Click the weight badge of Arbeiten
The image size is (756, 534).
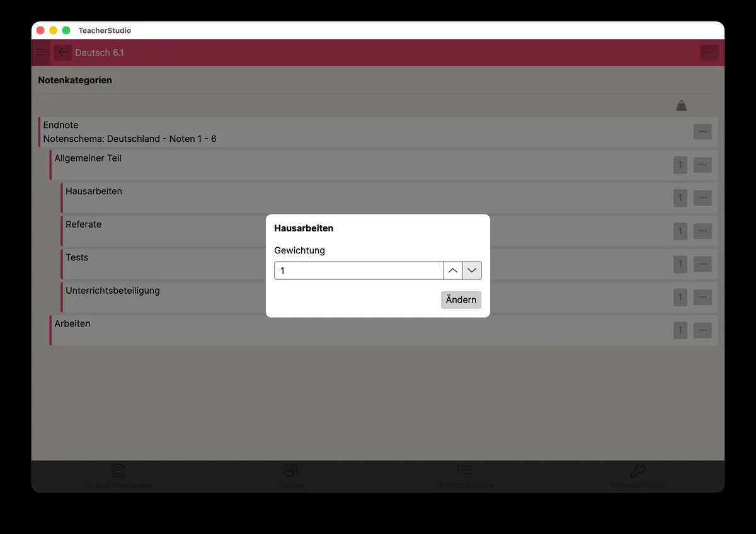[680, 330]
